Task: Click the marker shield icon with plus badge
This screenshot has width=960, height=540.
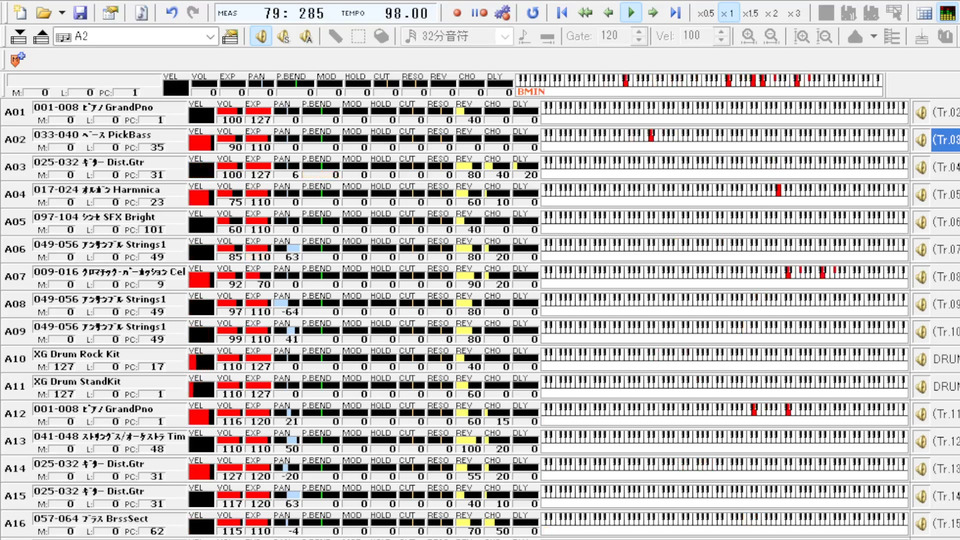Action: (x=17, y=59)
